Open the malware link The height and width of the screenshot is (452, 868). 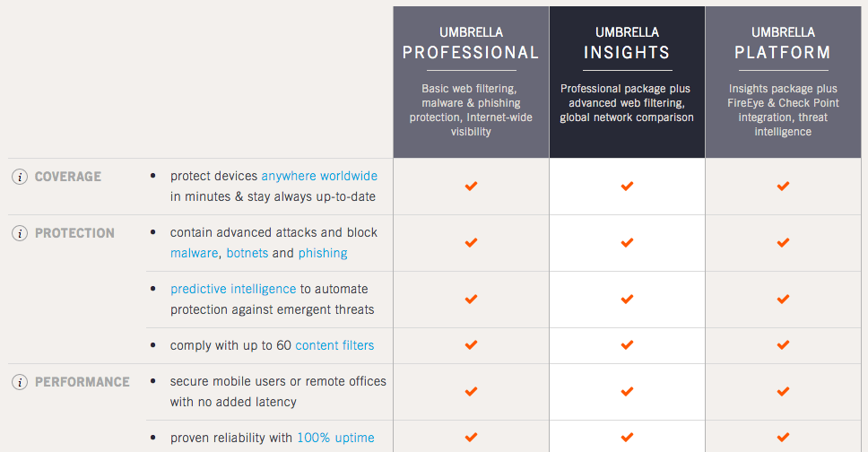point(195,253)
